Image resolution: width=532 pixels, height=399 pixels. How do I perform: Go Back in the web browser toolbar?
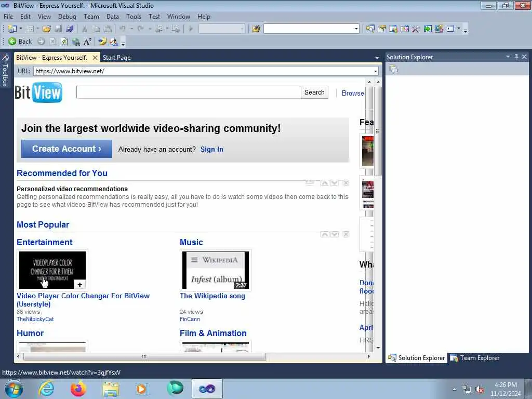[20, 42]
